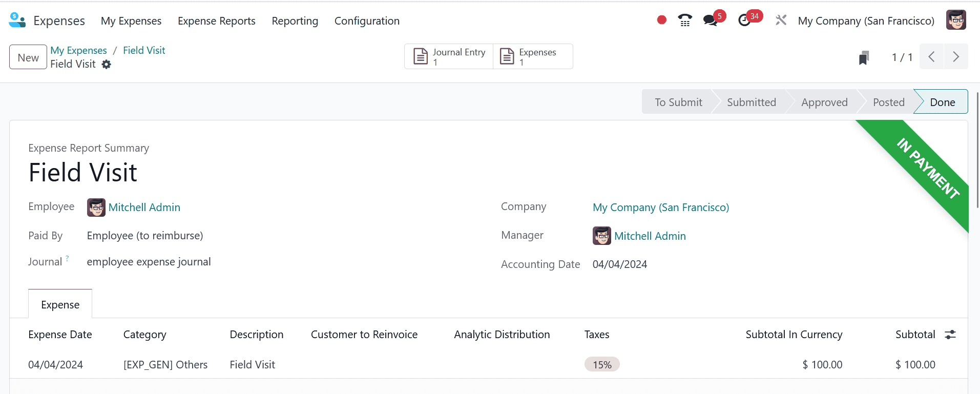Open the Expenses smart button

coord(533,56)
